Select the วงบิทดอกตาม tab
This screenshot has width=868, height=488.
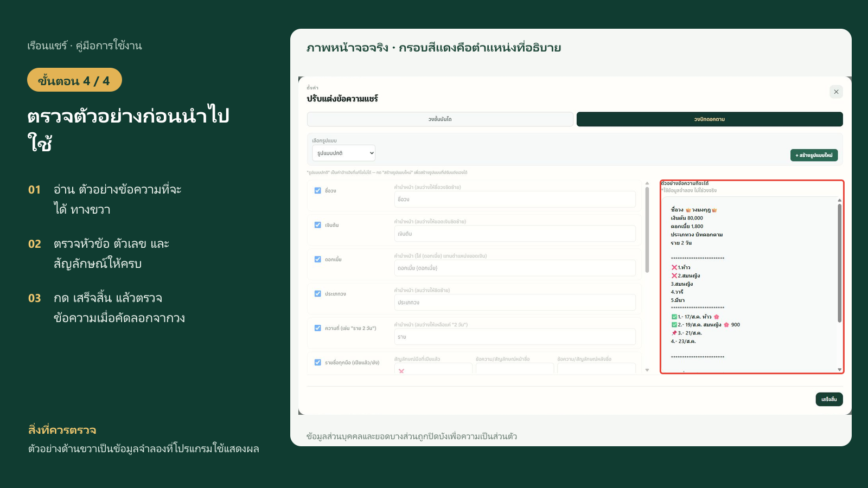tap(710, 119)
